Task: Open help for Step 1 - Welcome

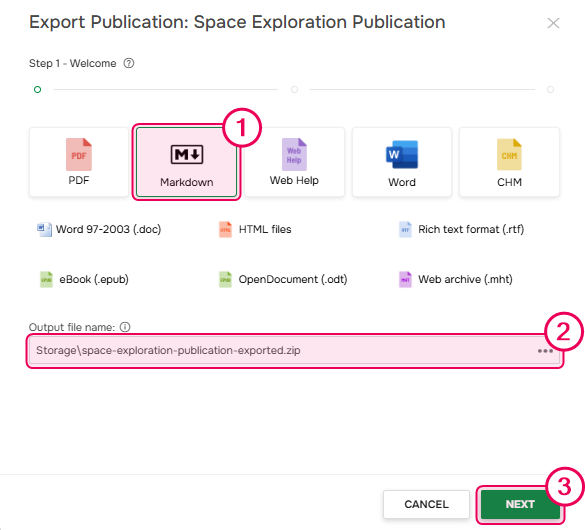Action: (129, 63)
